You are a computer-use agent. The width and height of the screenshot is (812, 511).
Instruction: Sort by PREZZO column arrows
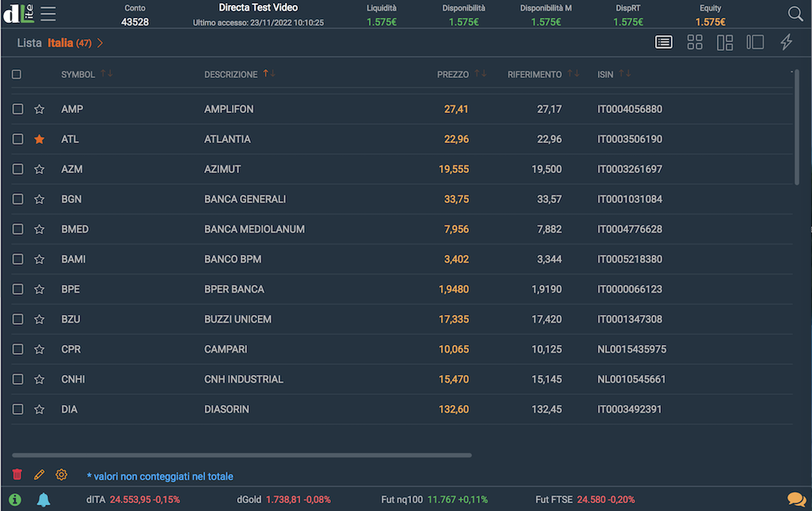pos(480,74)
